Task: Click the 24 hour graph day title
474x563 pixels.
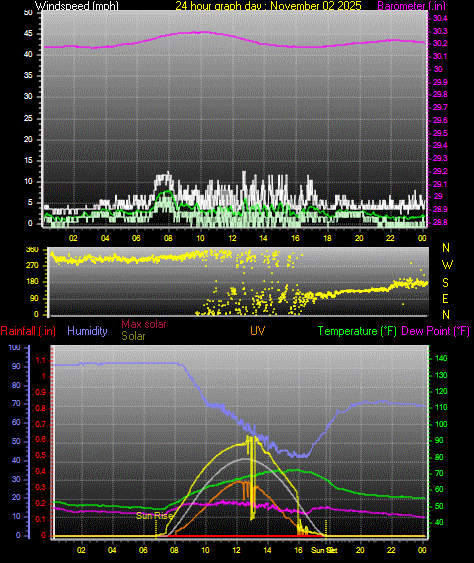Action: click(x=268, y=6)
